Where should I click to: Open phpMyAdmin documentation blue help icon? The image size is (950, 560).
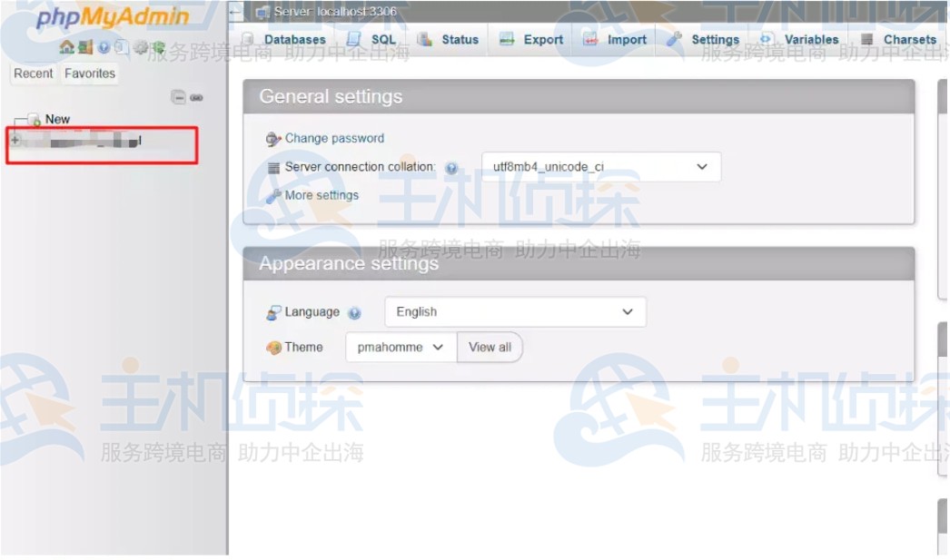click(104, 47)
